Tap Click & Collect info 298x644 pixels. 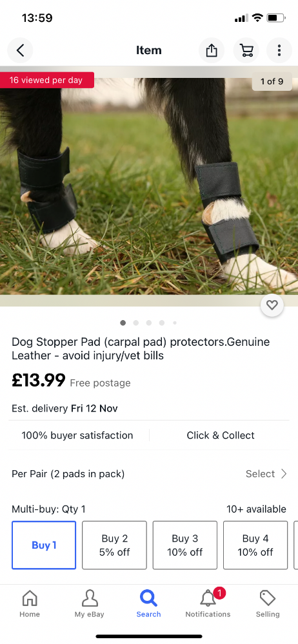point(221,435)
